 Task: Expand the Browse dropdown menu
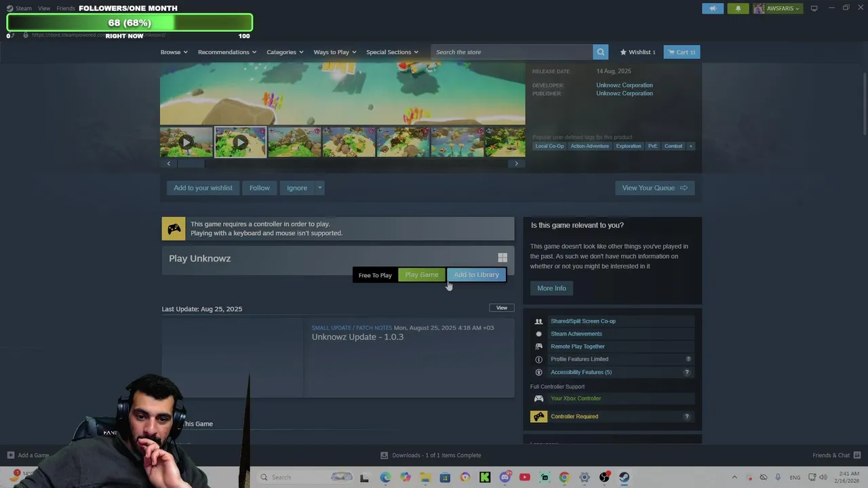pos(174,52)
